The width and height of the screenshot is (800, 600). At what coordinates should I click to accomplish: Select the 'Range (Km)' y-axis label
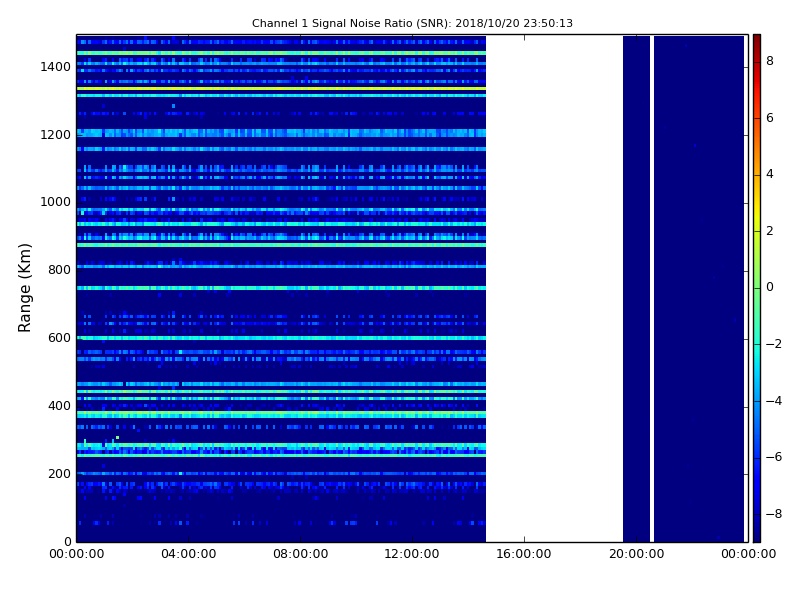[24, 288]
